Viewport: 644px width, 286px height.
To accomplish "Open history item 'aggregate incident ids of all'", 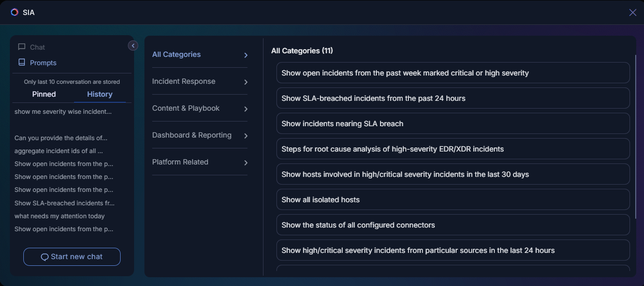I will coord(58,151).
